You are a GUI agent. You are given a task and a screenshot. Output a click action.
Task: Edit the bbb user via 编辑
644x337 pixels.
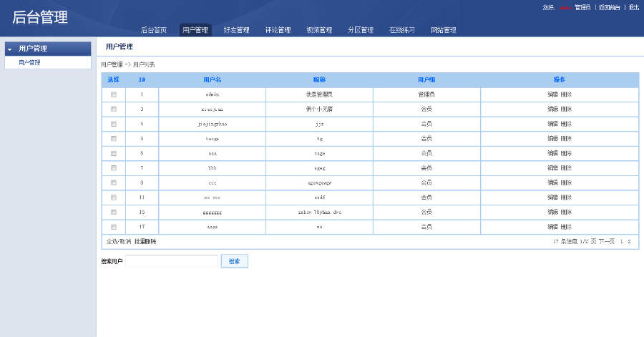[553, 168]
